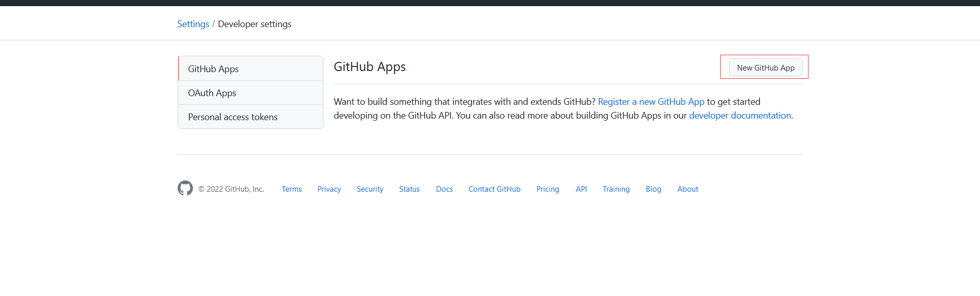Screen dimensions: 980x296
Task: Open the Terms footer link
Action: tap(291, 189)
